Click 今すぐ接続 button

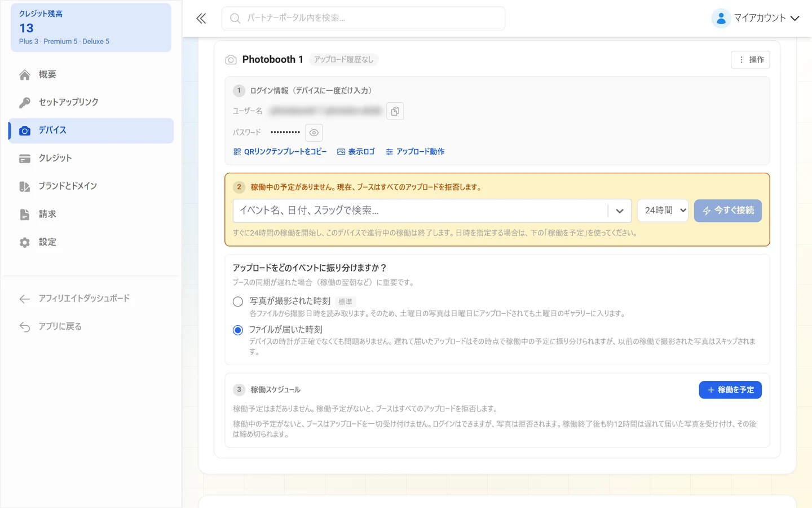click(728, 211)
